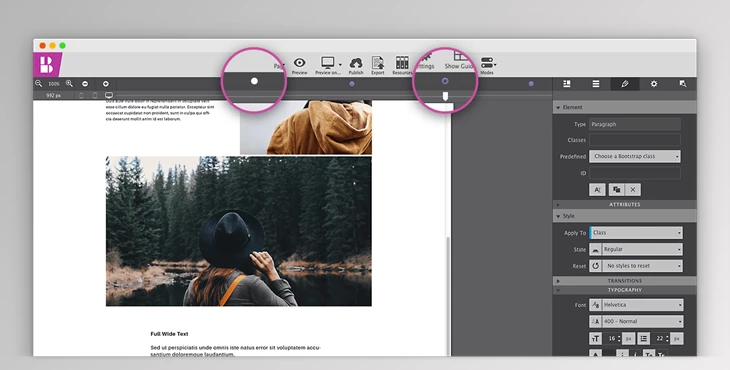Screen dimensions: 730x370
Task: Click the font size TT icon
Action: pyautogui.click(x=595, y=339)
